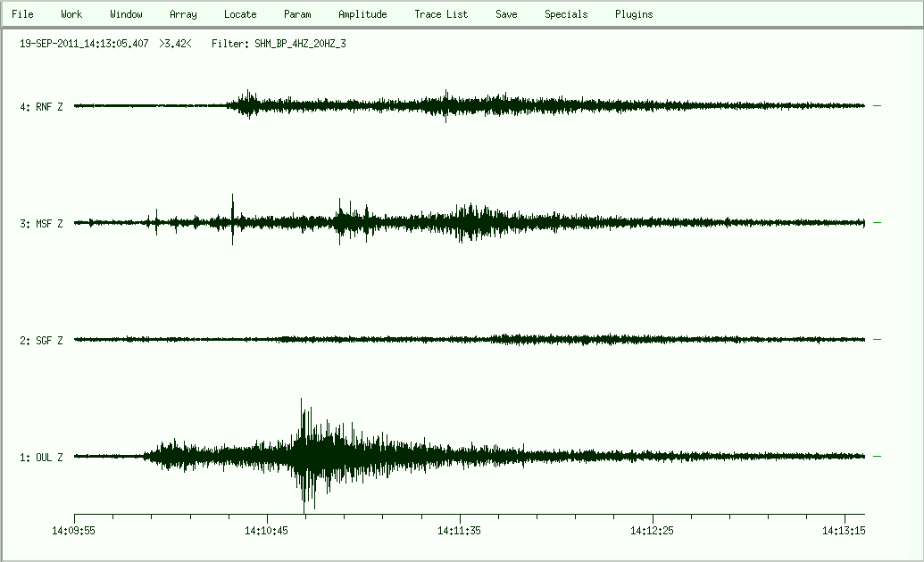Open the Specials menu

tap(566, 14)
